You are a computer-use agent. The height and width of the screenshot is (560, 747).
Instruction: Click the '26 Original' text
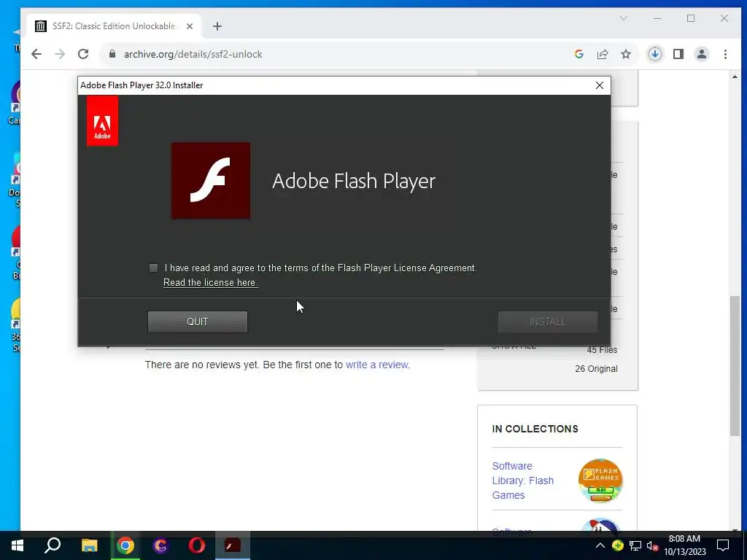point(596,368)
